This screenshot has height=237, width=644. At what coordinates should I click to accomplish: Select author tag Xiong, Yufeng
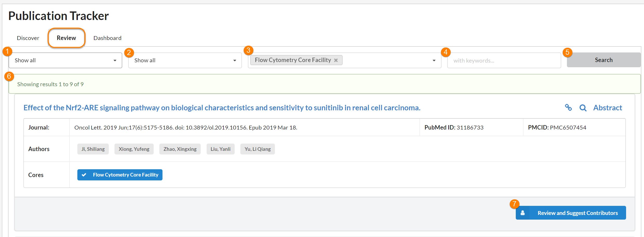[x=134, y=149]
